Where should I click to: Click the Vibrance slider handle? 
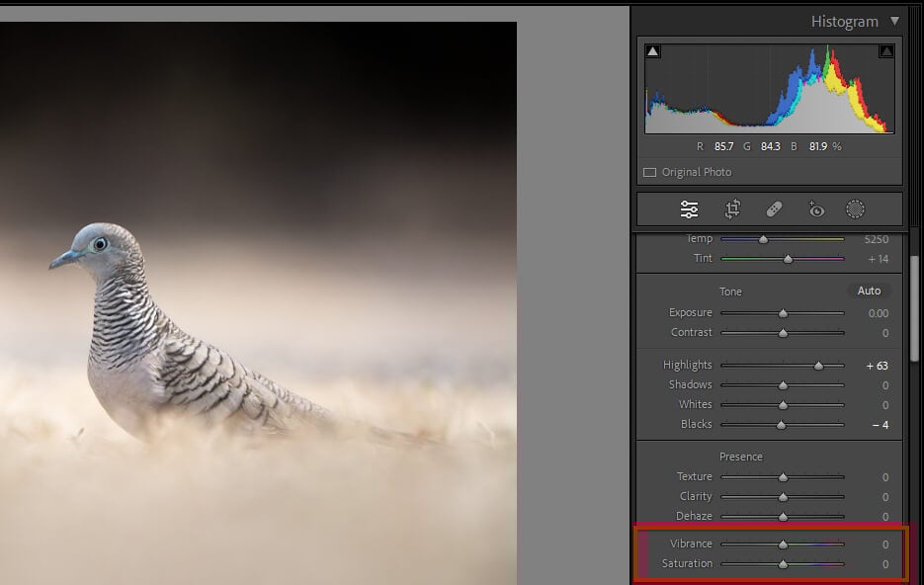[x=783, y=544]
